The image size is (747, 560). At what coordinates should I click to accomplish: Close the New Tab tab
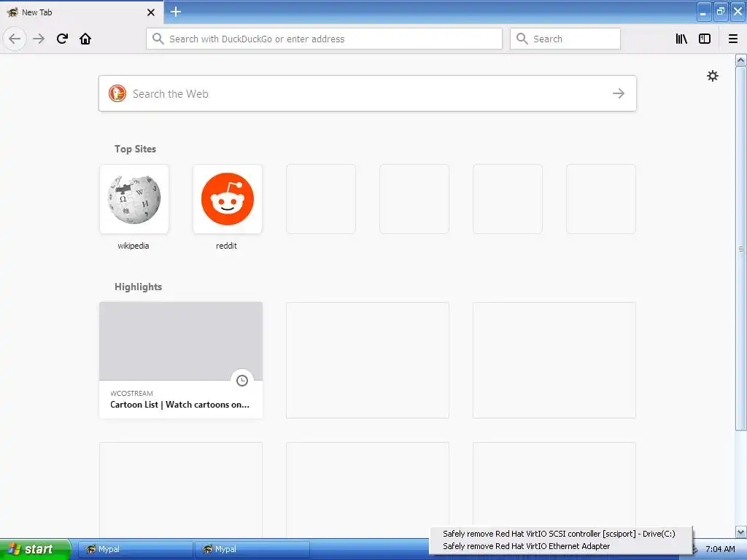(x=150, y=12)
